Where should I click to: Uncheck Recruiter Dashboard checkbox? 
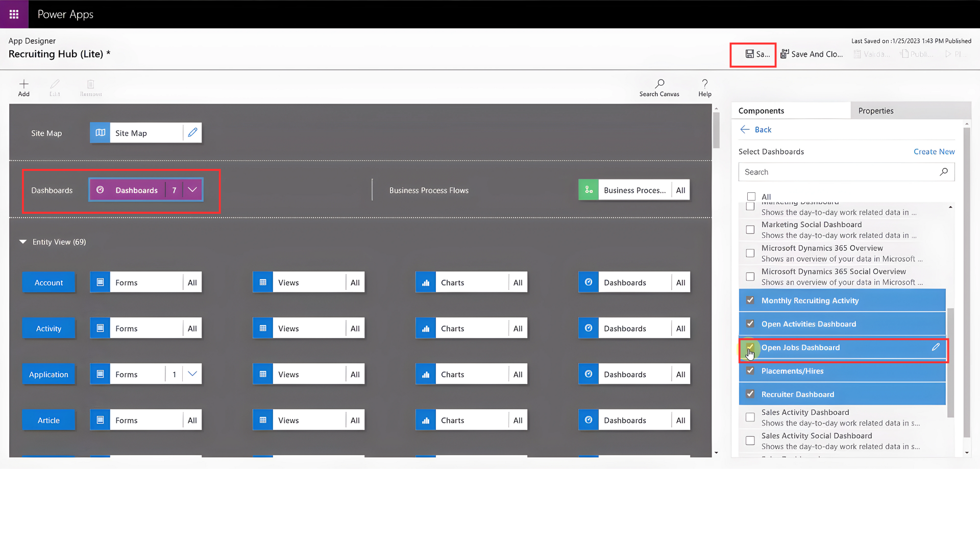[x=750, y=394]
